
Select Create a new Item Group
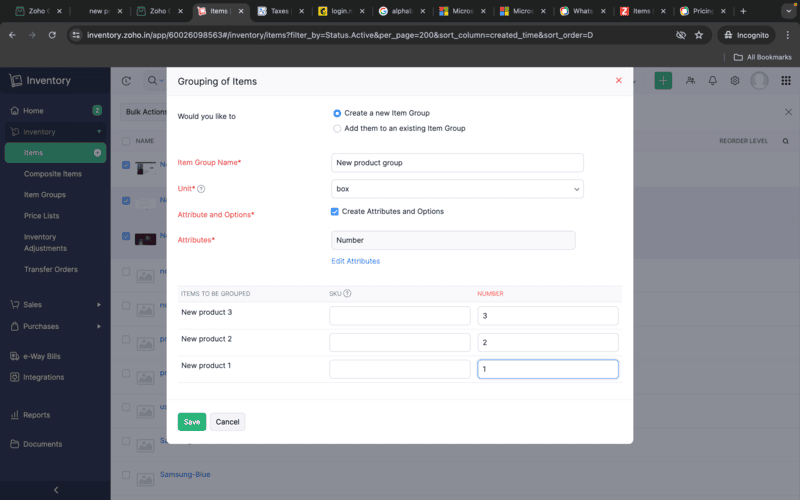click(337, 113)
